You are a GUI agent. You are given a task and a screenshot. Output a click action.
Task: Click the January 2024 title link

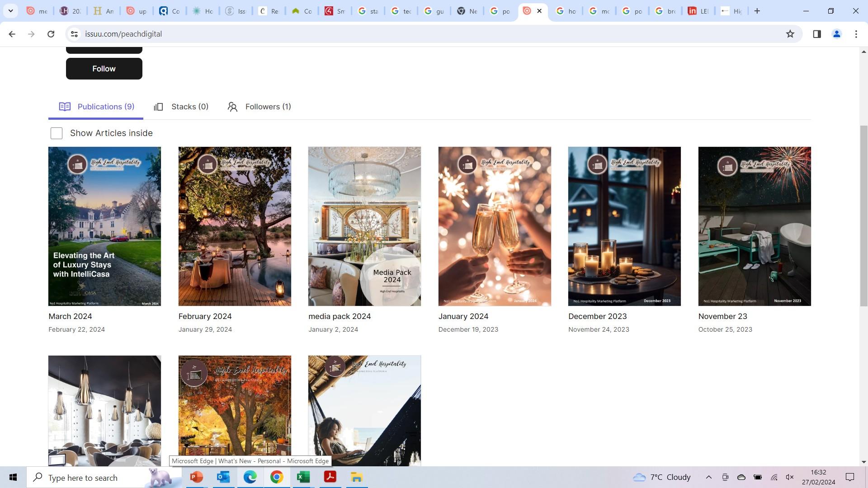coord(463,316)
